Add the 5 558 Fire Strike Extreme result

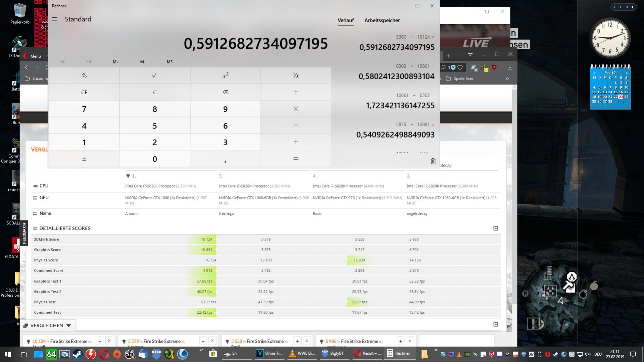[x=297, y=341]
